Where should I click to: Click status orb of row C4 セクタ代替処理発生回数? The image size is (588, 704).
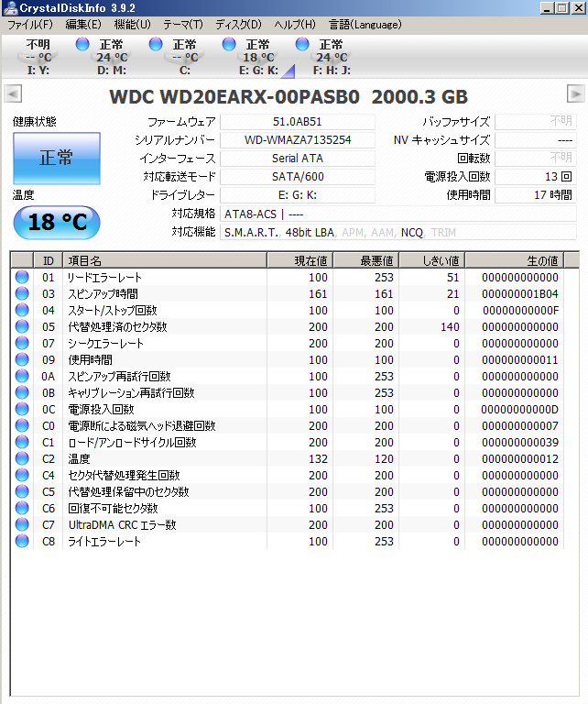click(22, 475)
